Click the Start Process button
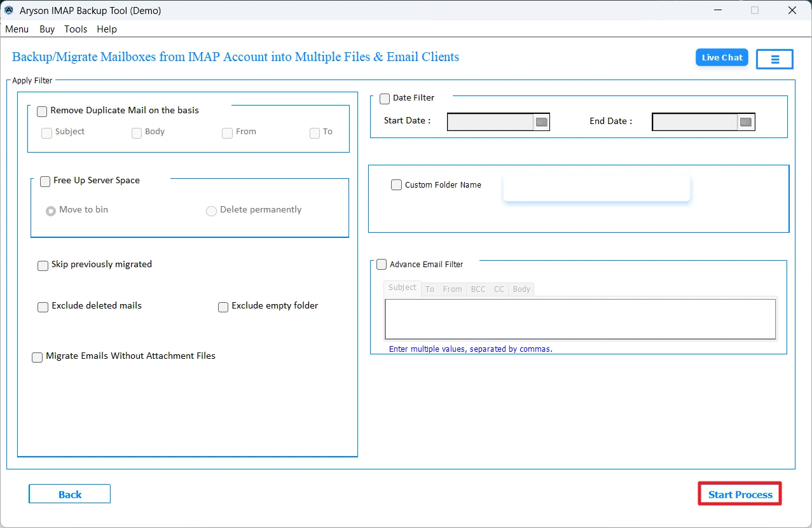 740,494
